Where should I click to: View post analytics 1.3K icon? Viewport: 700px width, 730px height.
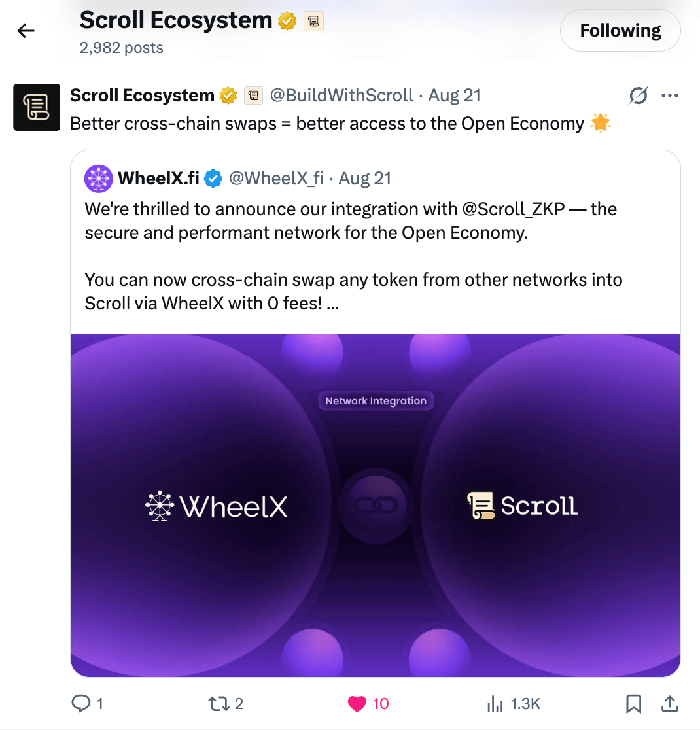(x=495, y=704)
